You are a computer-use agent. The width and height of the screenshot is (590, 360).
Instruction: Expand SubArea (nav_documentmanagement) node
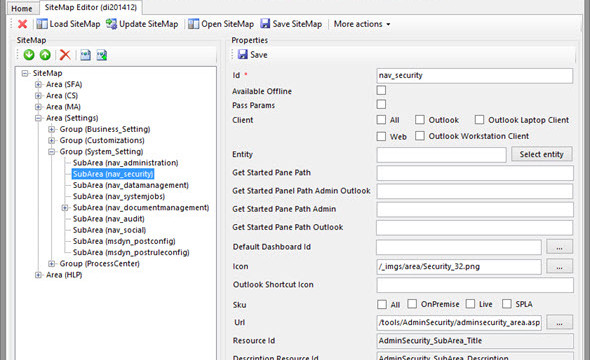coord(65,208)
